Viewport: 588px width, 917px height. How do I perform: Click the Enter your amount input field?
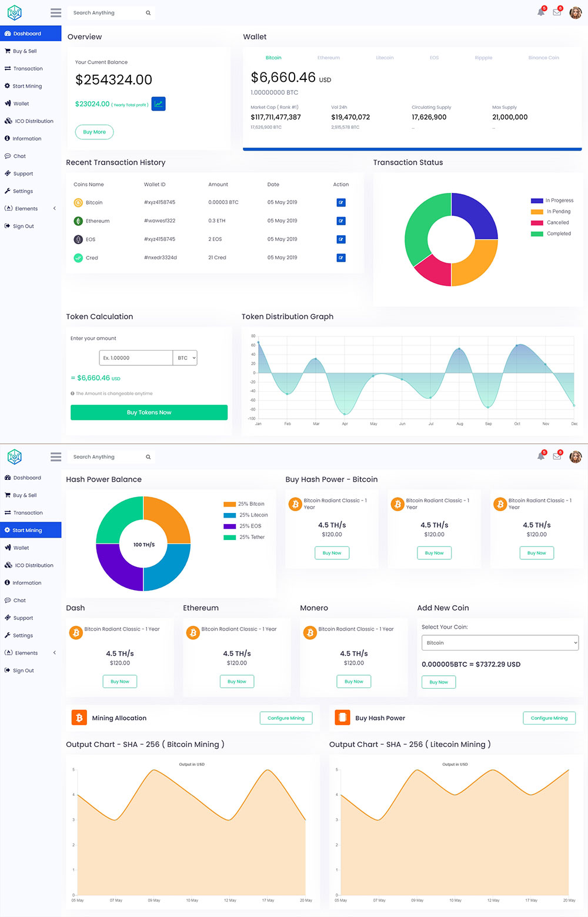tap(136, 358)
